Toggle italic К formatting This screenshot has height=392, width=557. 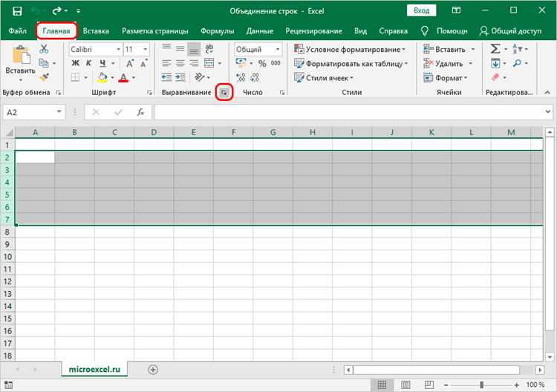point(89,63)
